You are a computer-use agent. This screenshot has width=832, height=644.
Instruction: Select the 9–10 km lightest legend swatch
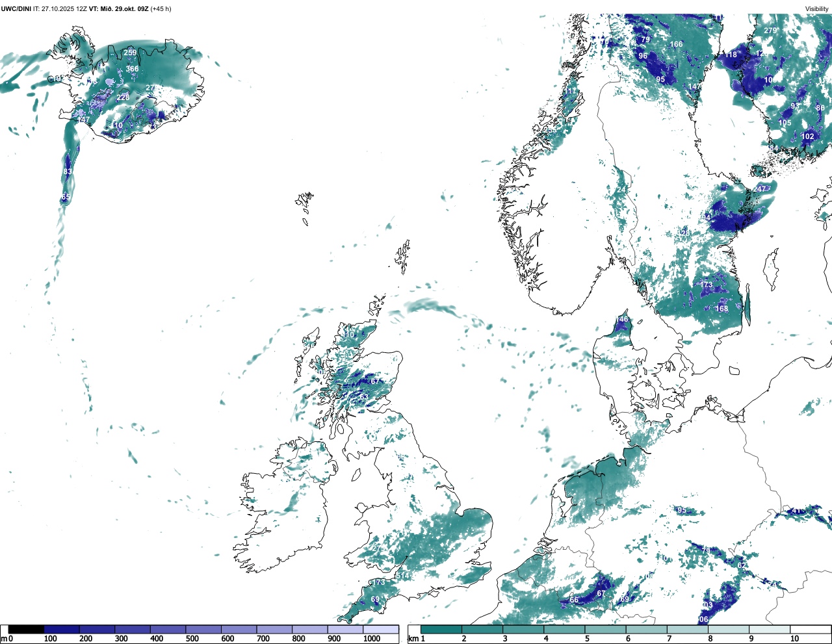coord(769,629)
